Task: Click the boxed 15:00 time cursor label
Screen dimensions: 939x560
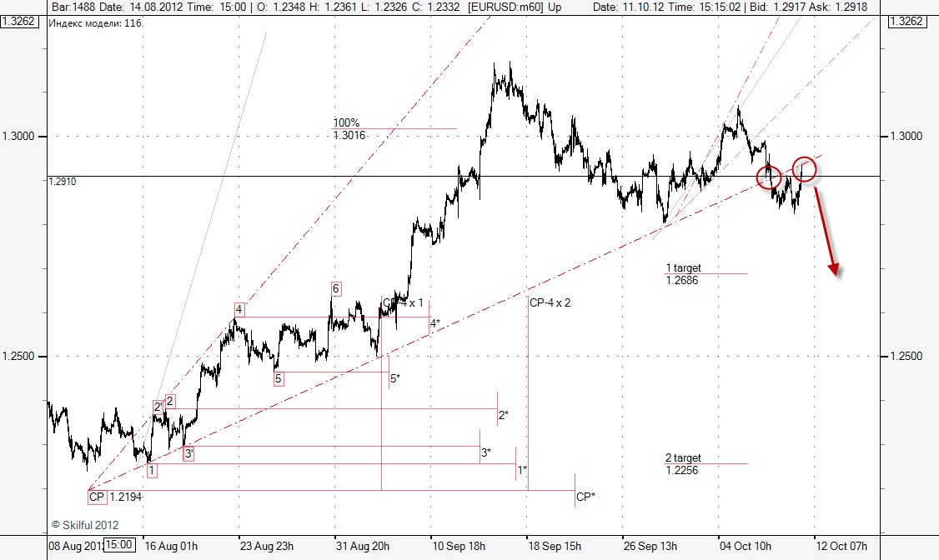Action: pos(119,545)
